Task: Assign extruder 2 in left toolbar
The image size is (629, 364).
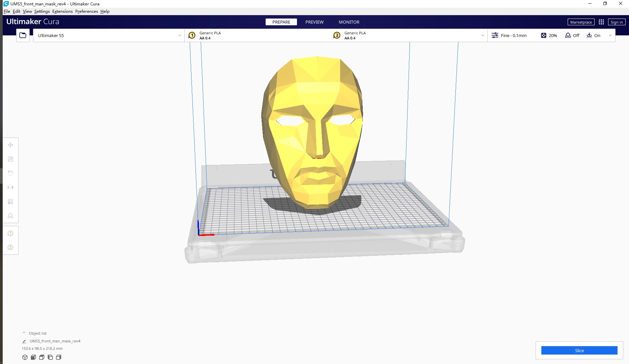Action: click(10, 247)
